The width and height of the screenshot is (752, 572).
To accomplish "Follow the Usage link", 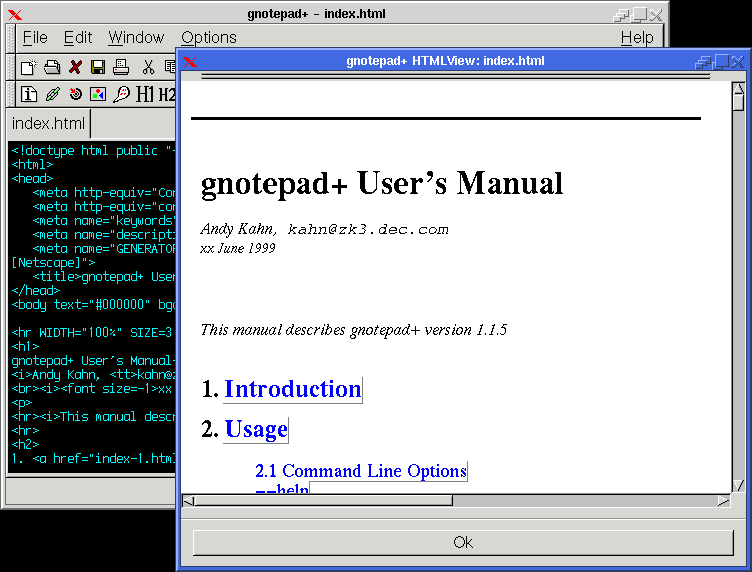I will point(256,429).
